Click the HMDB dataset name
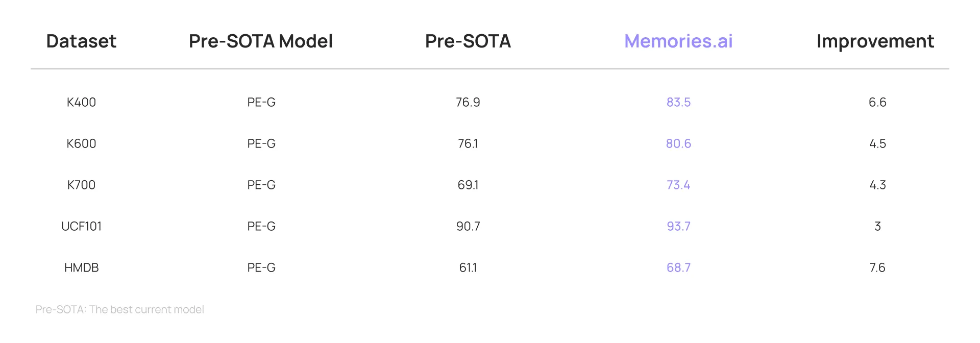This screenshot has width=980, height=343. 81,267
